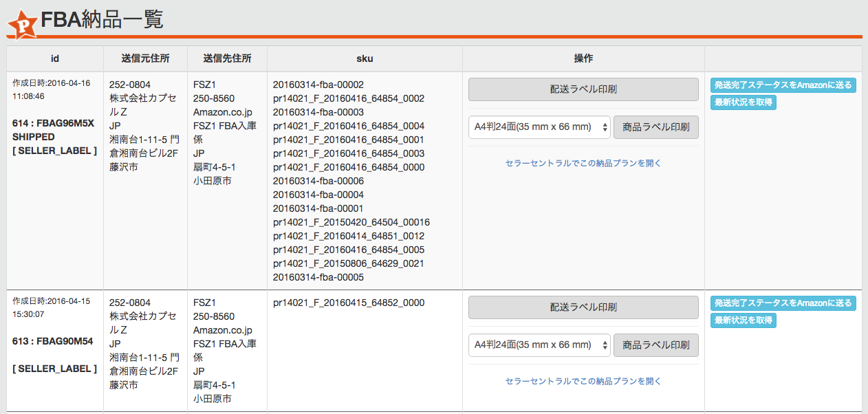Print product labels for shipment 613
Viewport: 868px width, 414px height.
point(655,345)
